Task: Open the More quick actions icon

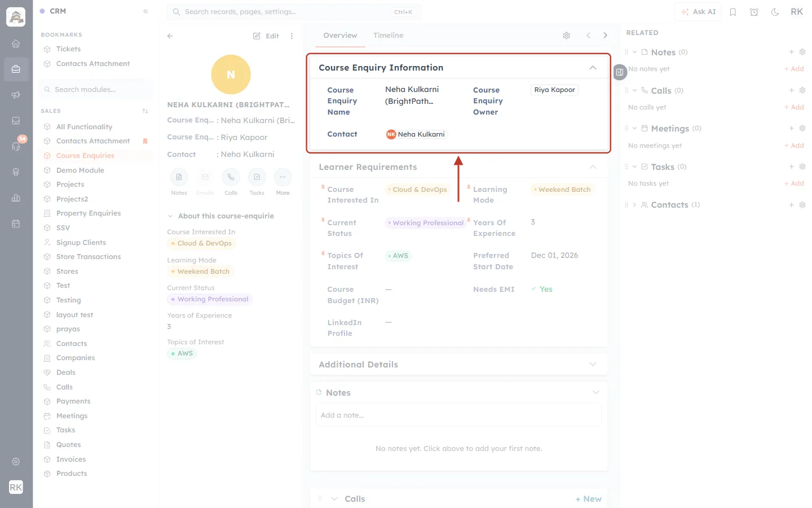Action: pos(283,177)
